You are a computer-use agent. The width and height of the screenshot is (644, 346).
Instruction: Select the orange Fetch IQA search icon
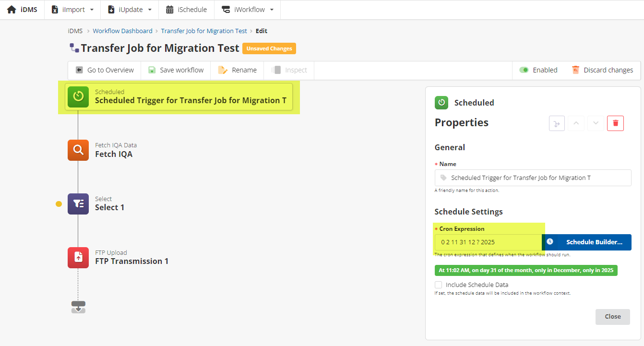coord(78,150)
